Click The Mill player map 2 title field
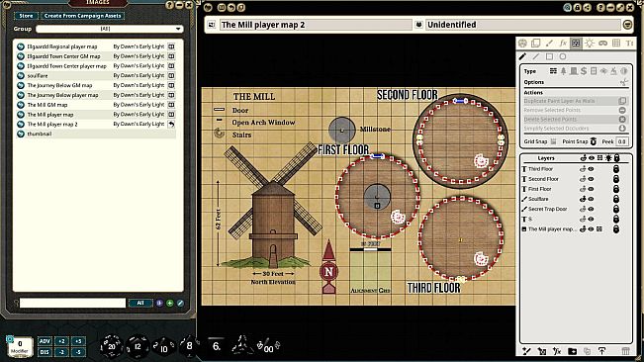 (x=316, y=25)
